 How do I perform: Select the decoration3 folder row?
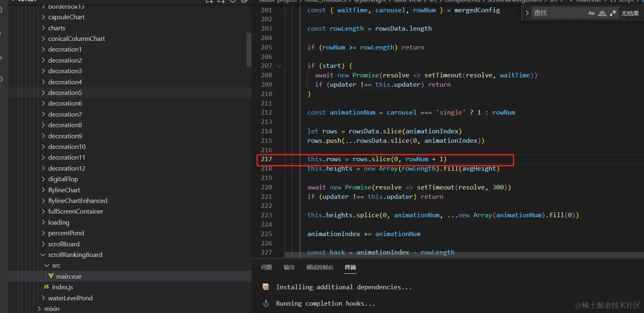tap(130, 71)
